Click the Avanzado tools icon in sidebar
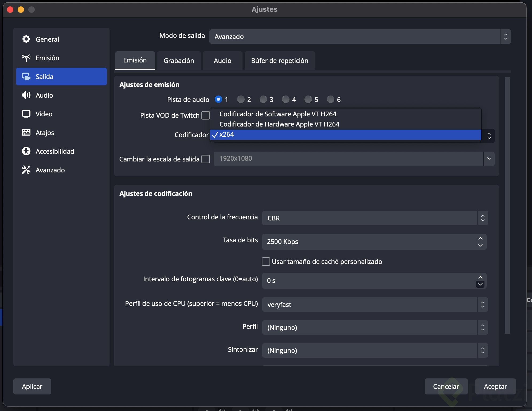Screen dimensions: 532x411 click(x=26, y=170)
